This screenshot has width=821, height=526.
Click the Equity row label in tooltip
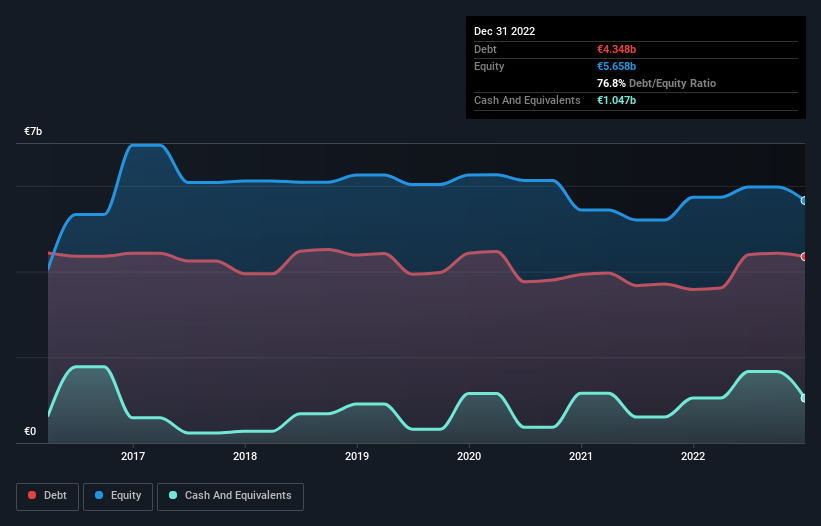point(489,66)
